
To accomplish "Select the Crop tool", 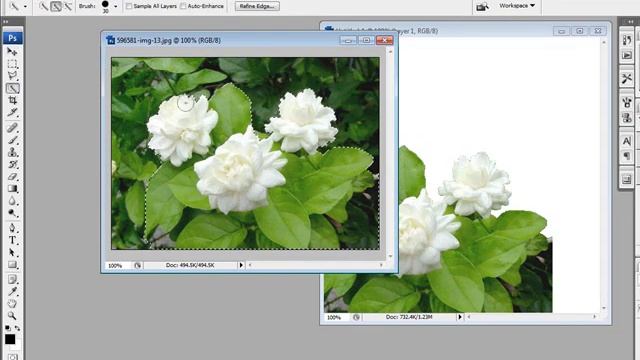I will pos(12,100).
